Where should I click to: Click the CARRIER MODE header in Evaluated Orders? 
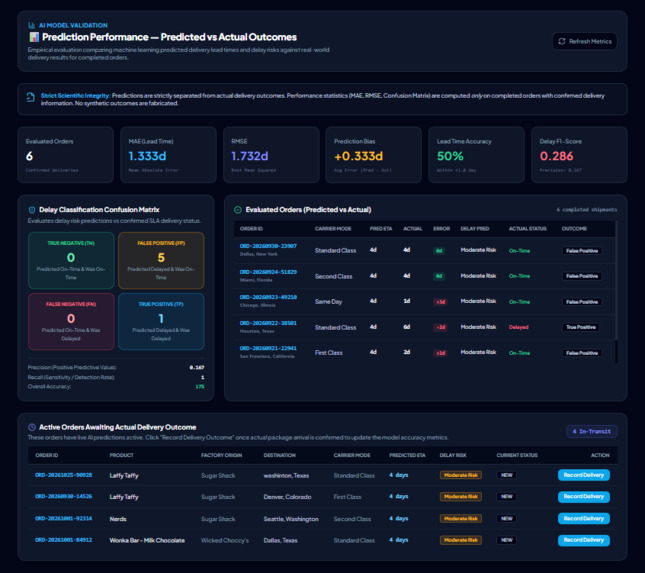click(333, 228)
